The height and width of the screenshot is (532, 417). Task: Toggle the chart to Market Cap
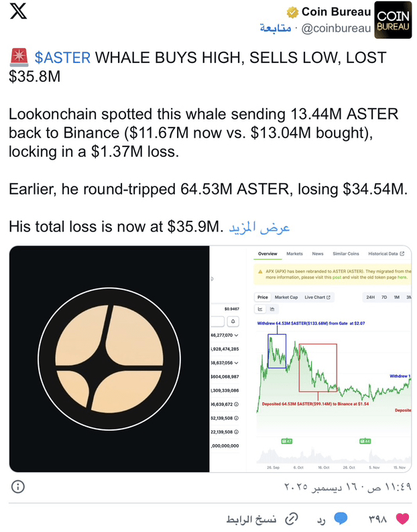click(286, 297)
